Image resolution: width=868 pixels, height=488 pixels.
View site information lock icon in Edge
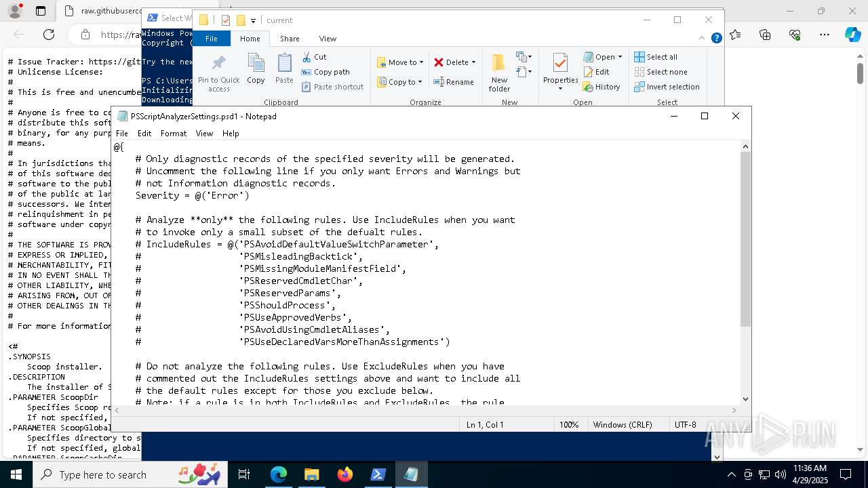[85, 35]
